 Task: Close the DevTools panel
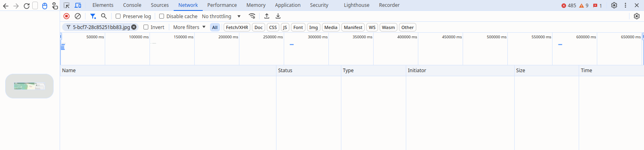637,5
